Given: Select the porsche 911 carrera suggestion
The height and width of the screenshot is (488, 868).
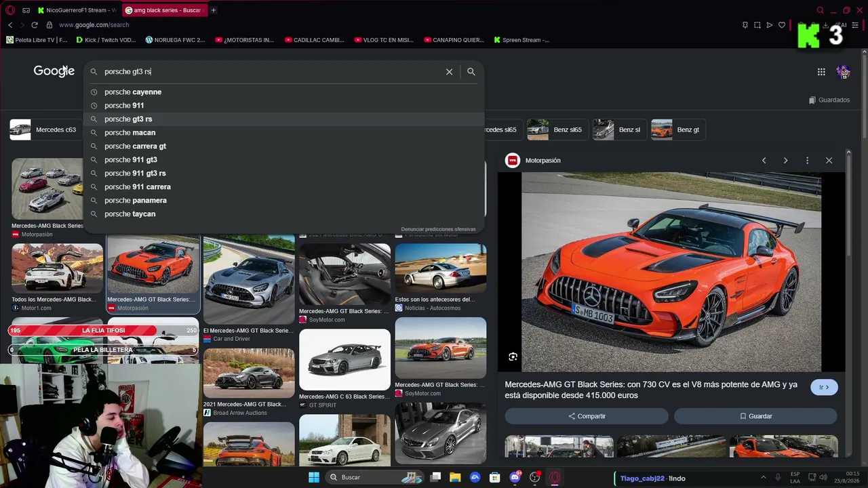Looking at the screenshot, I should pyautogui.click(x=283, y=187).
